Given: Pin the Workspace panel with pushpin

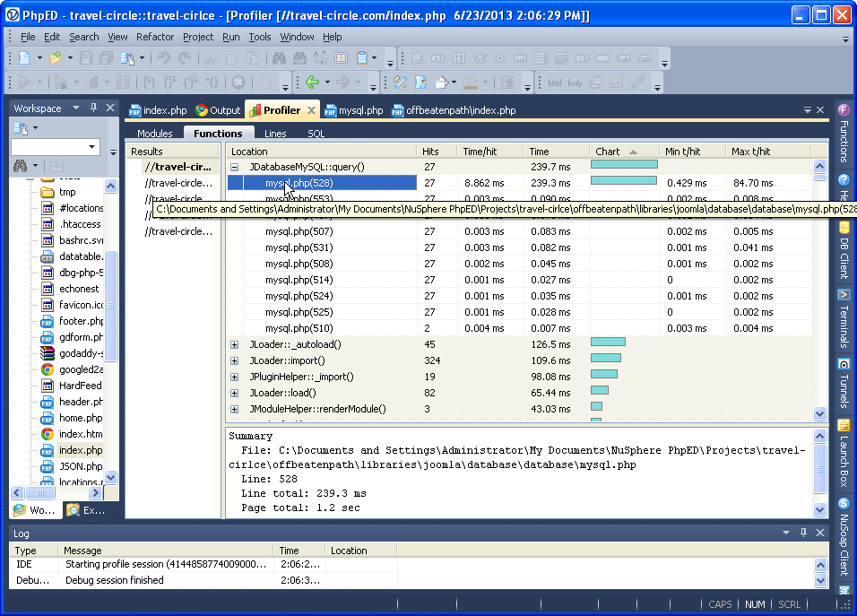Looking at the screenshot, I should [x=94, y=108].
